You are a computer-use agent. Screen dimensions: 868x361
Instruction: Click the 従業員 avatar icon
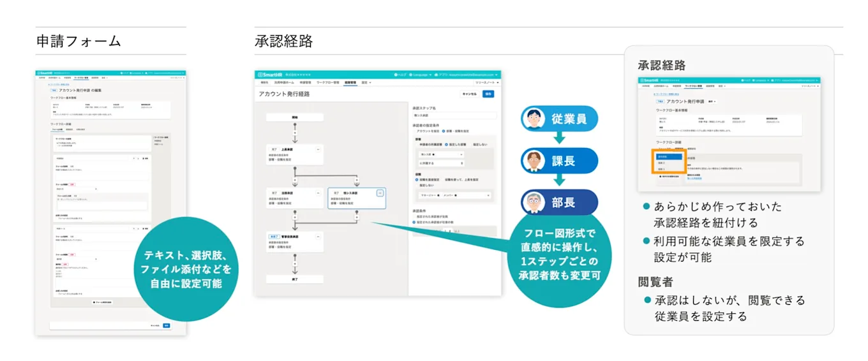click(532, 119)
